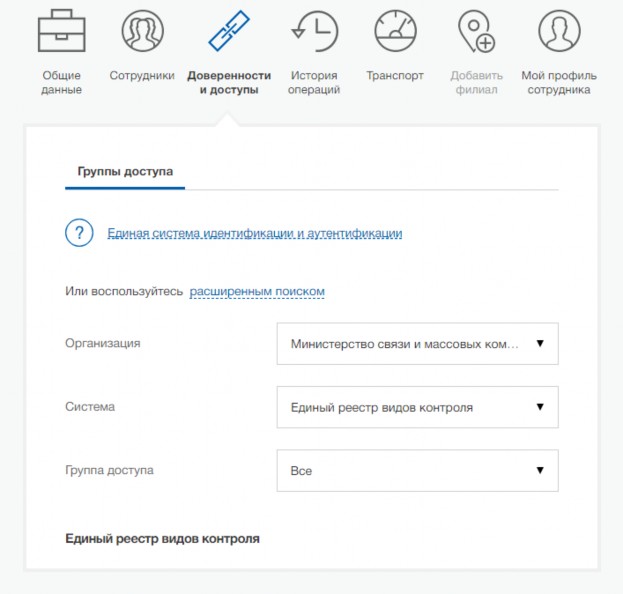Click the Транспорт menu label
The width and height of the screenshot is (623, 594).
pyautogui.click(x=395, y=75)
